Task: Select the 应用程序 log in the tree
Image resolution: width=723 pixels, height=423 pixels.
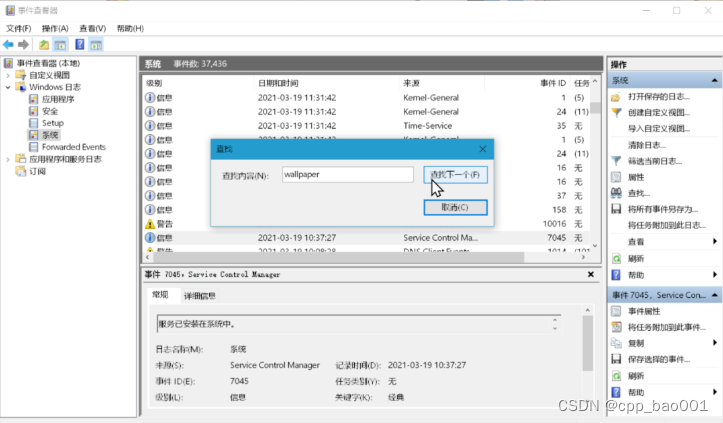Action: point(58,99)
